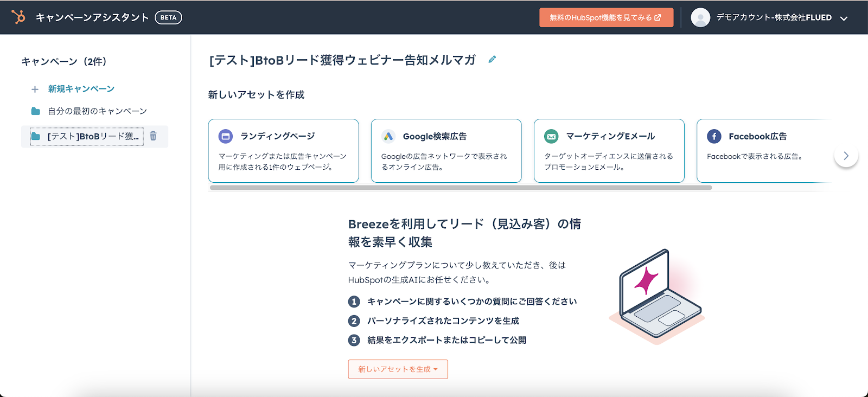Screen dimensions: 868x397
Task: Click the Google Ads icon
Action: click(388, 136)
